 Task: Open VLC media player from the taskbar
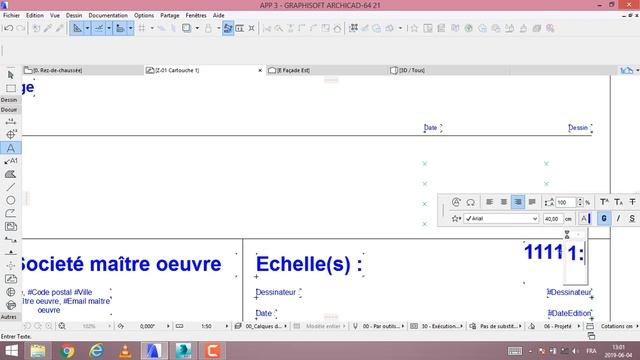pyautogui.click(x=125, y=351)
